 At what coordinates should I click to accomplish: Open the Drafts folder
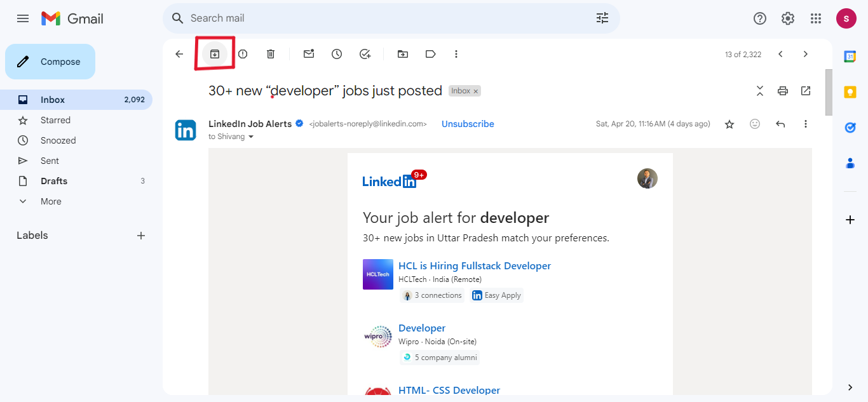(x=76, y=181)
